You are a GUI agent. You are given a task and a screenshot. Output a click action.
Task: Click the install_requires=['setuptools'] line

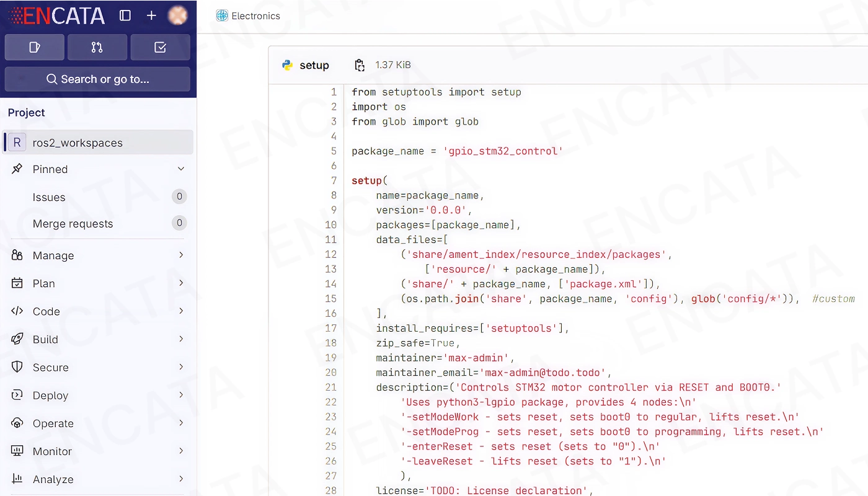pyautogui.click(x=472, y=328)
